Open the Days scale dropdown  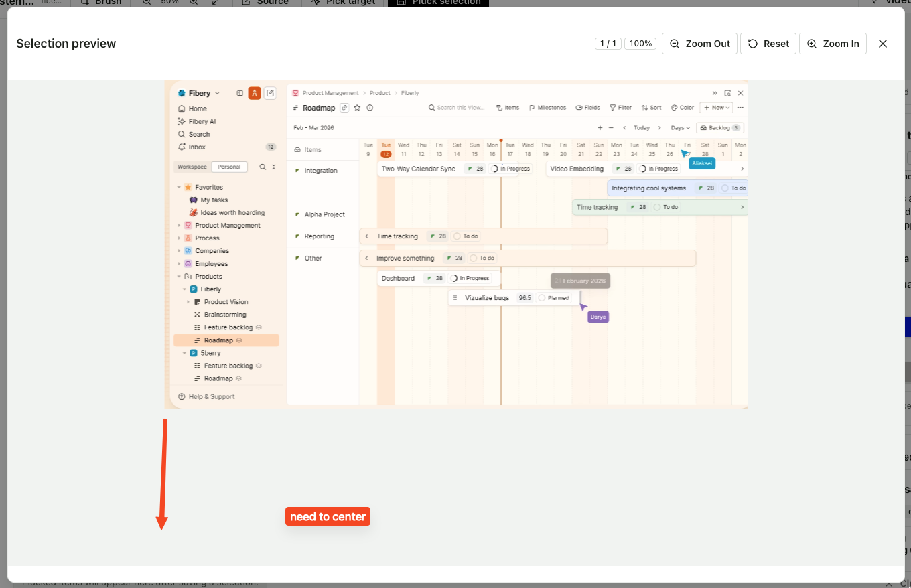pyautogui.click(x=681, y=127)
